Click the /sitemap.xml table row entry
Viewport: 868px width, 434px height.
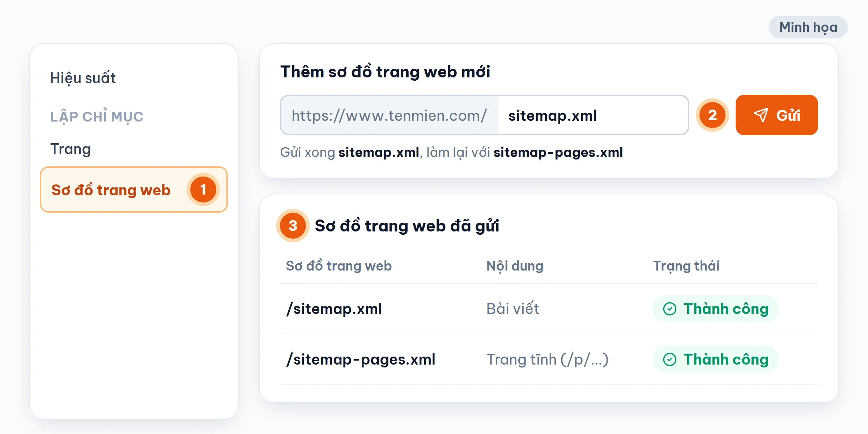334,309
